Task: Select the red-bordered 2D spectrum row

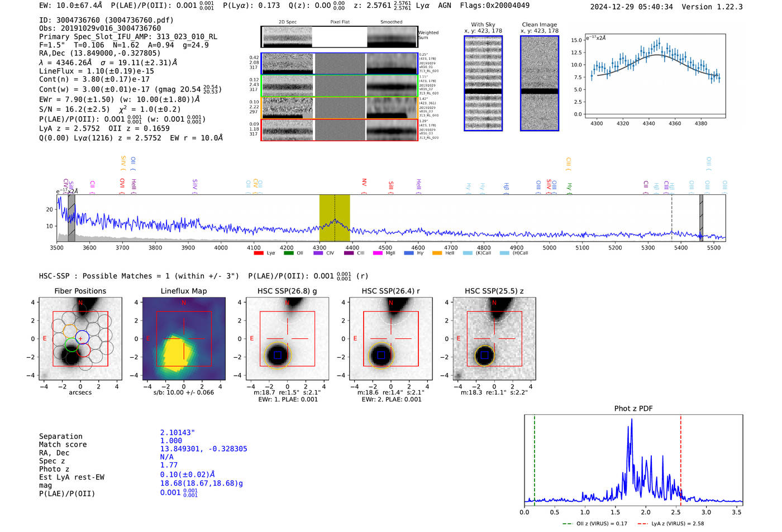Action: coord(339,130)
